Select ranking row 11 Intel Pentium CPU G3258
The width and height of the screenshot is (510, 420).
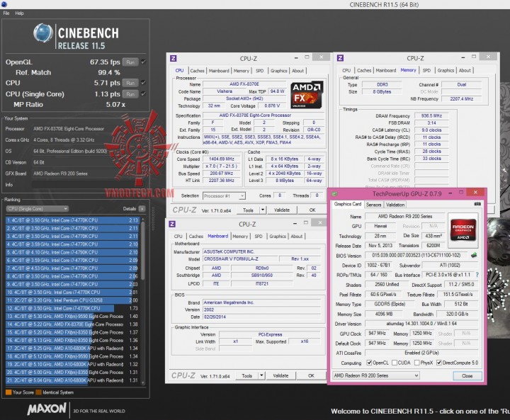(72, 300)
